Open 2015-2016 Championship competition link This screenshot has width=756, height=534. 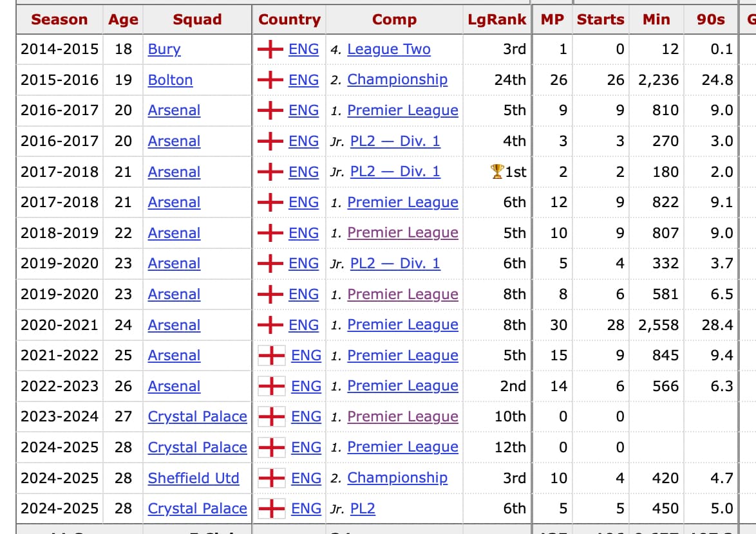397,79
